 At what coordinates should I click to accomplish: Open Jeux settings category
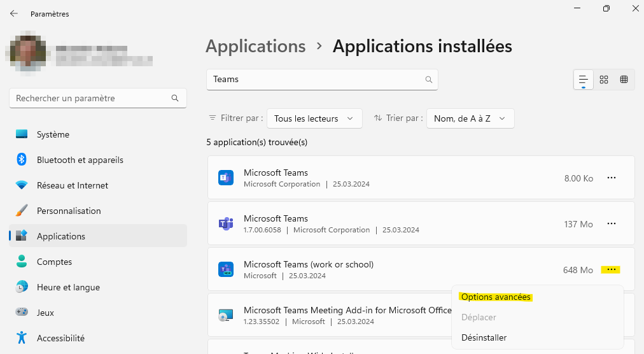coord(98,313)
